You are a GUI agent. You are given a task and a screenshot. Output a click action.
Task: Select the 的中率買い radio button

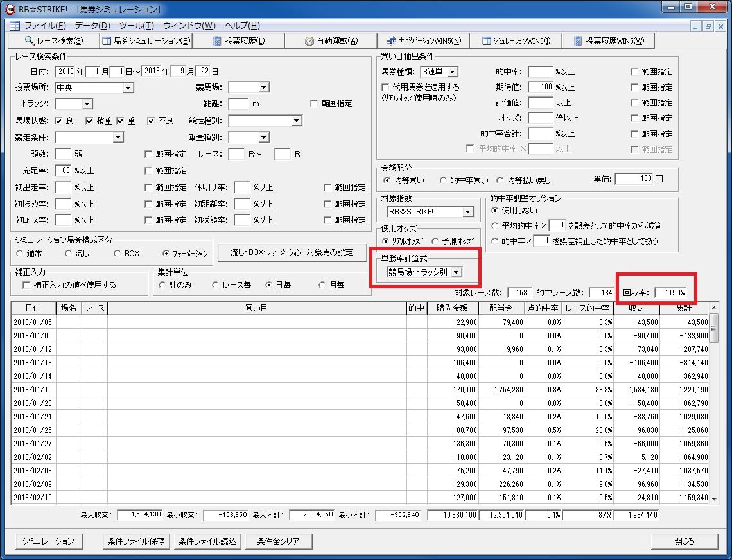tap(443, 180)
